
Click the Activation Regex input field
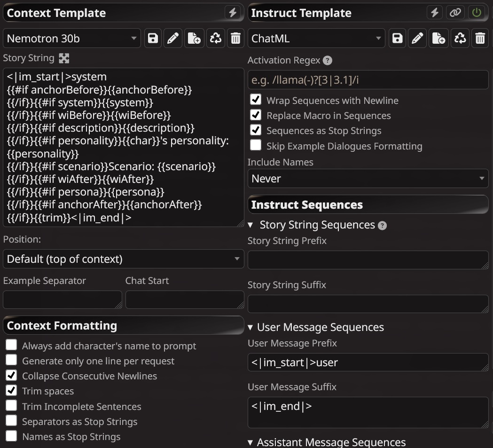click(x=368, y=80)
